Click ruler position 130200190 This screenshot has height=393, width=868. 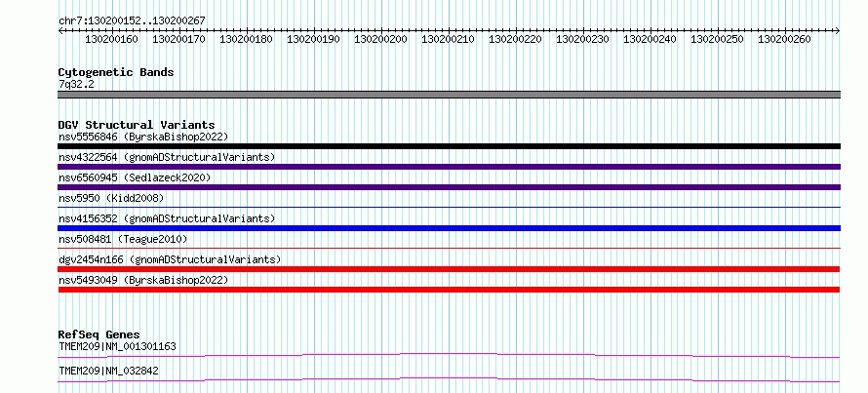pos(313,39)
